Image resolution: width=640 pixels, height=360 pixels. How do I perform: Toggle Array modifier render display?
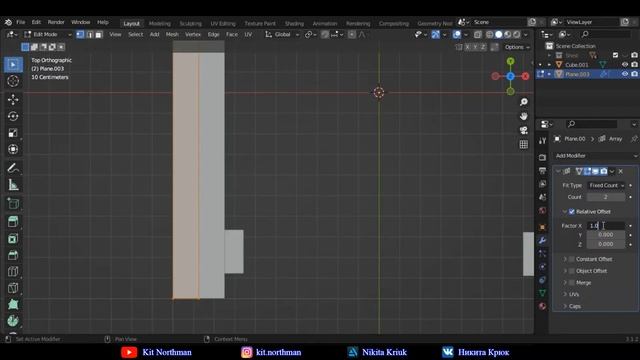[604, 171]
